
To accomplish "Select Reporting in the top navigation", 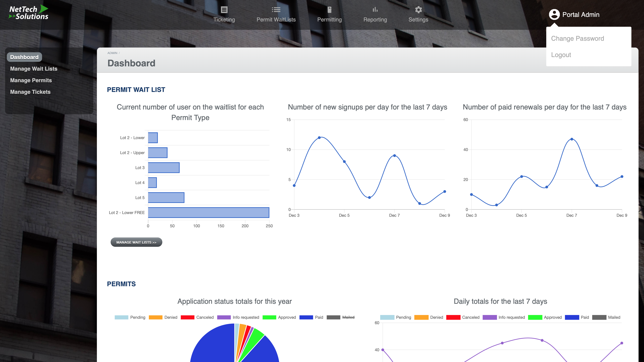I will point(375,20).
